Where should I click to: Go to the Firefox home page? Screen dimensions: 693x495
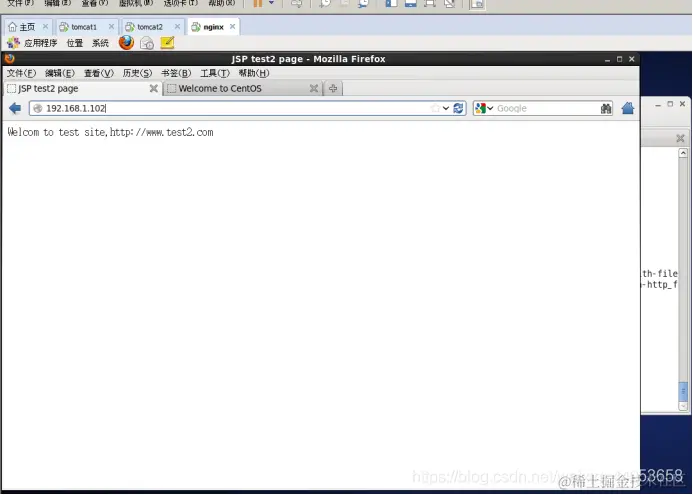point(628,108)
